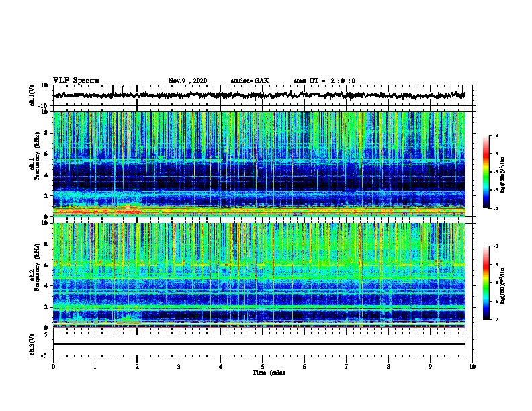532x411 pixels.
Task: Click the "Time (min)" axis title
Action: tap(269, 373)
